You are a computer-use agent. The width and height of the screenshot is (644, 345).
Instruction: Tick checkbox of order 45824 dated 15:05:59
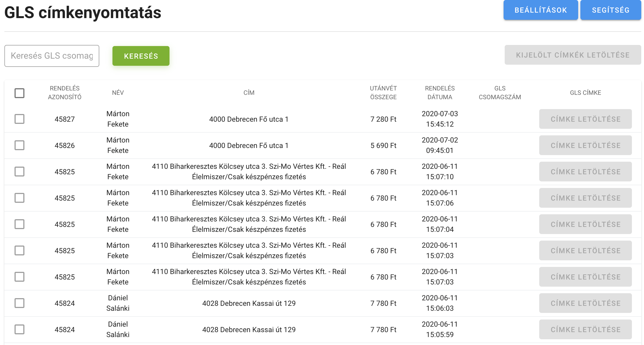click(19, 329)
